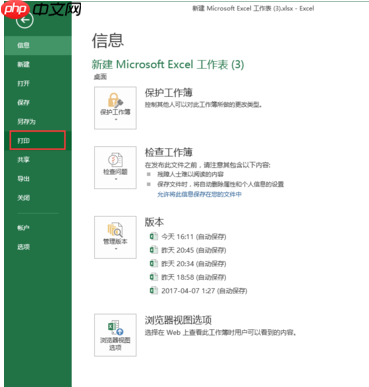Click 关闭 (Close) in the sidebar
369x387 pixels.
coord(38,198)
